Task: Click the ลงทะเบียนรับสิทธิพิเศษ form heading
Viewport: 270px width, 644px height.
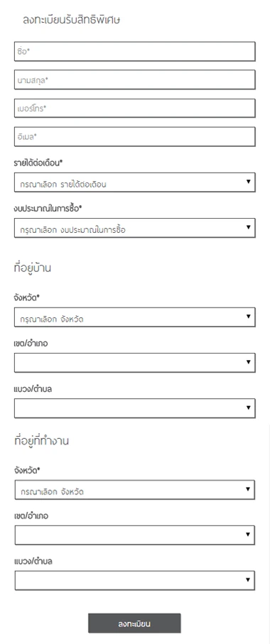Action: (x=71, y=20)
